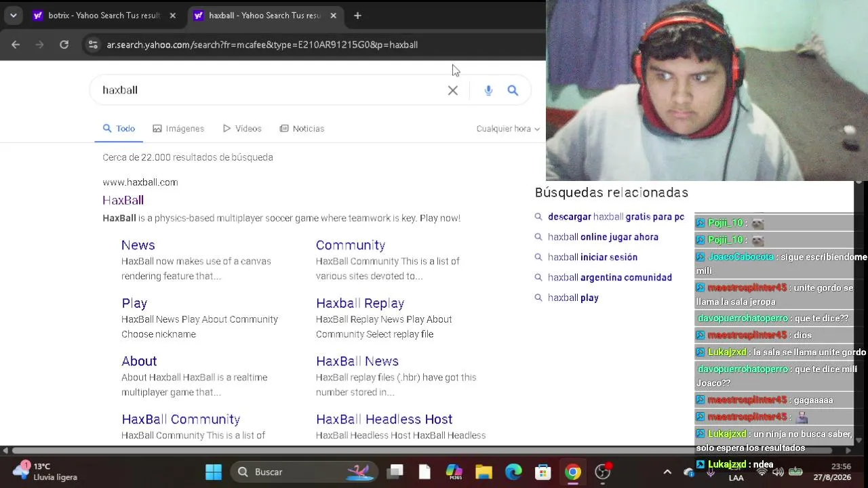Viewport: 868px width, 488px height.
Task: Open File Explorer from the taskbar
Action: [x=484, y=472]
